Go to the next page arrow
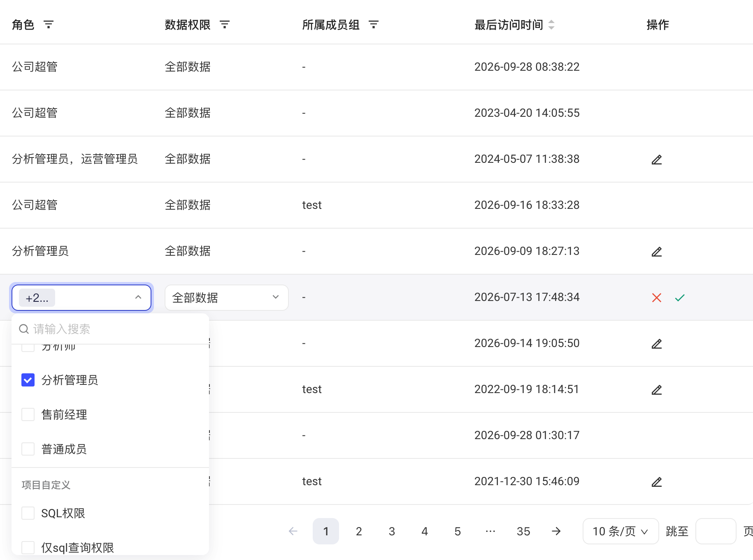The width and height of the screenshot is (753, 560). [556, 531]
